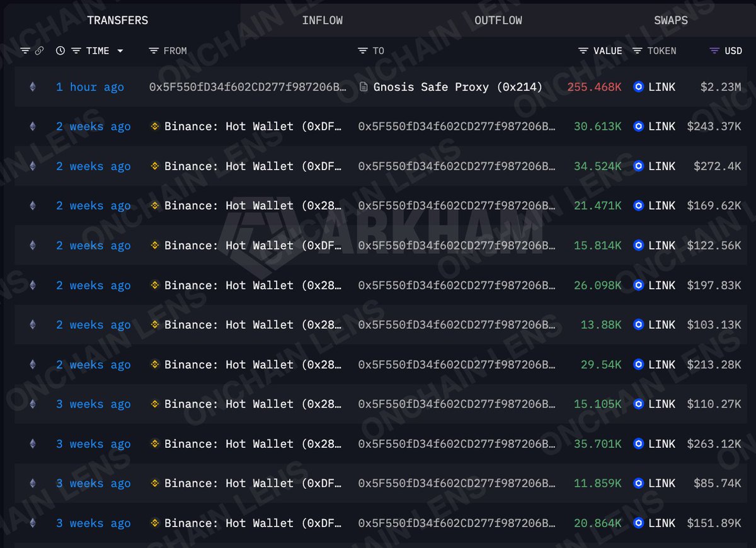This screenshot has height=548, width=756.
Task: Open Binance Hot Wallet in 11.859K row
Action: [253, 484]
